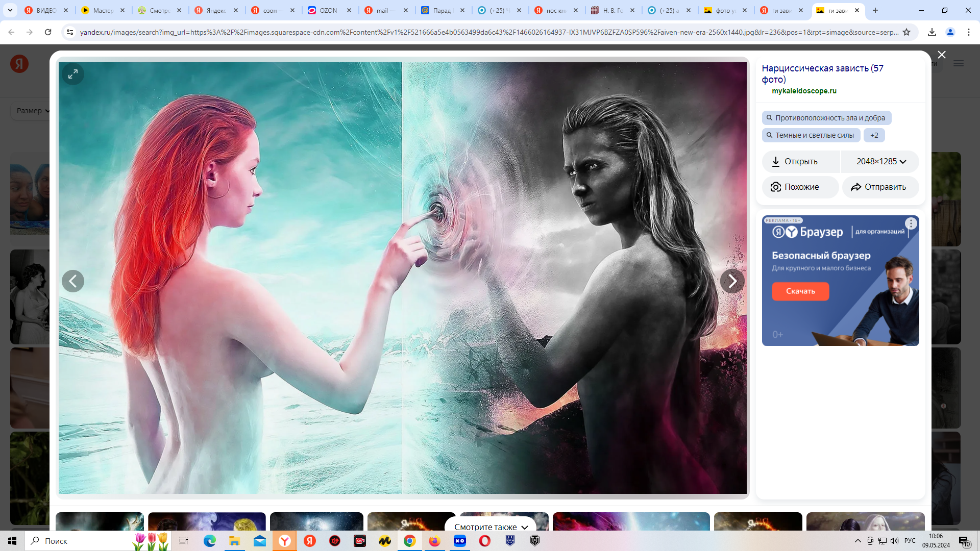Click the Yandex logo
Viewport: 980px width, 551px height.
pos(19,64)
